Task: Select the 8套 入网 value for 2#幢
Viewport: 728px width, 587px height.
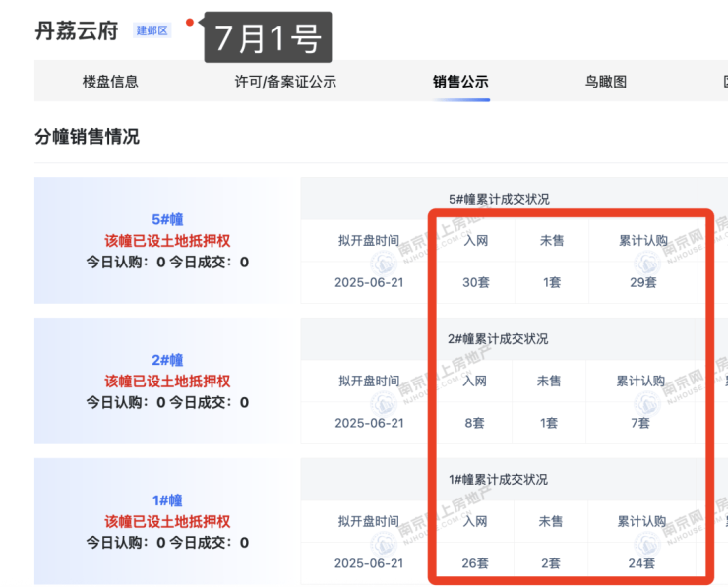Action: click(x=474, y=423)
